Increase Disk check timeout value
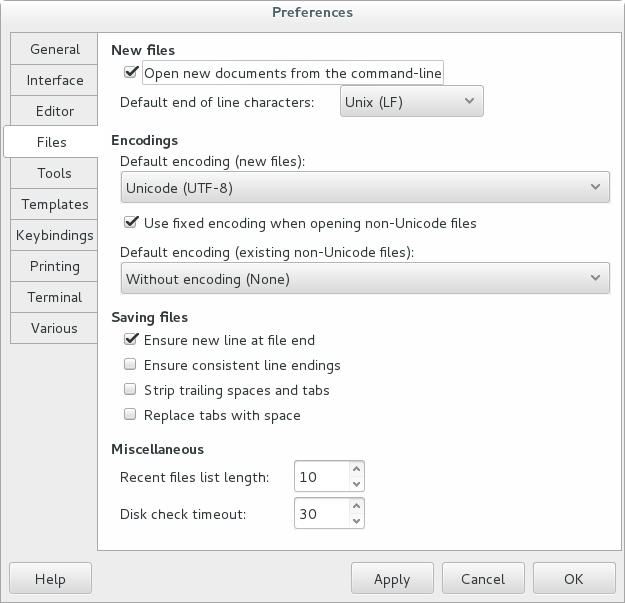 [x=357, y=506]
